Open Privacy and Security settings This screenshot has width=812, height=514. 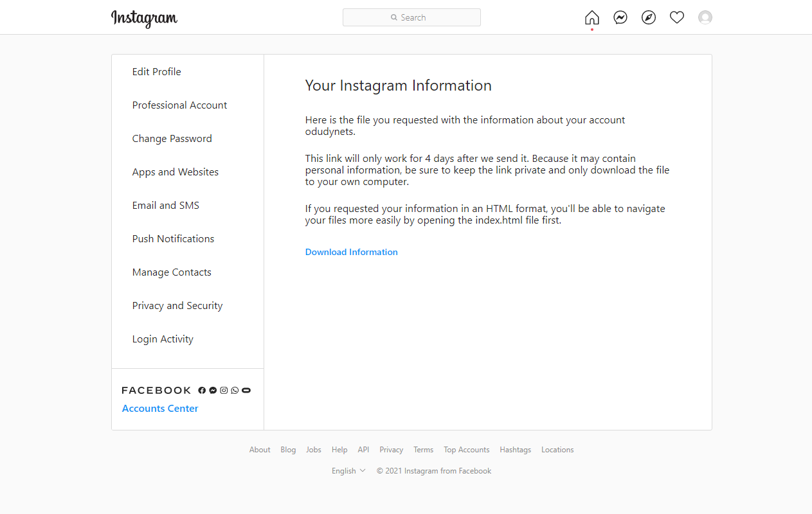point(188,305)
